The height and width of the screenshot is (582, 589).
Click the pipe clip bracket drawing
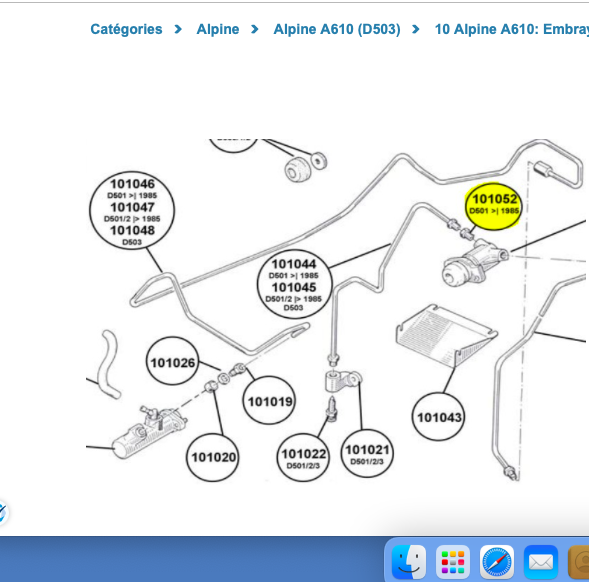[343, 382]
